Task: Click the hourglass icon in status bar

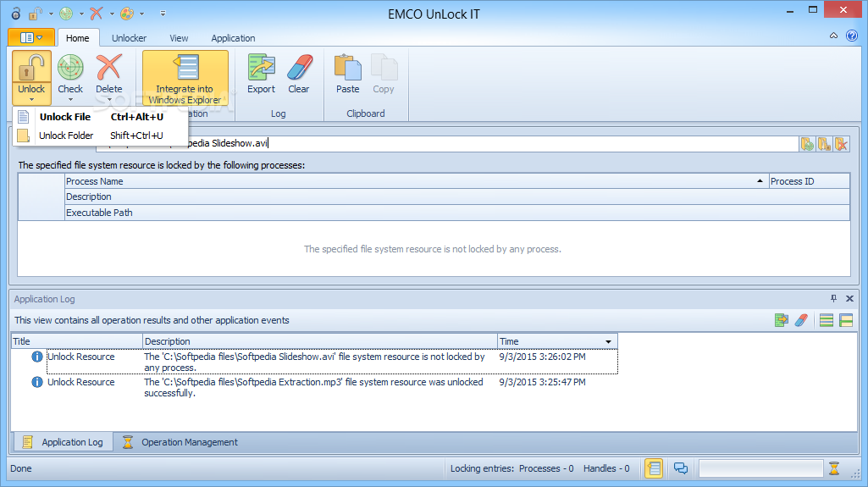Action: (x=834, y=468)
